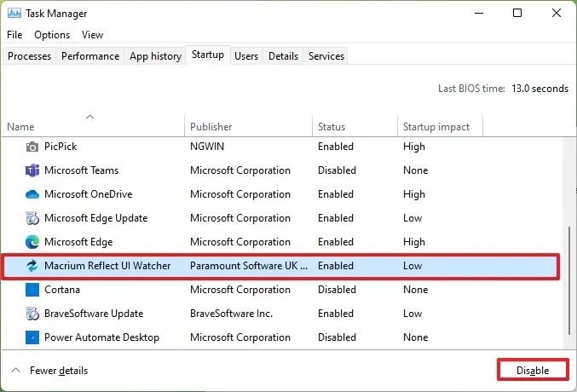
Task: Switch to the Services tab
Action: (x=326, y=56)
